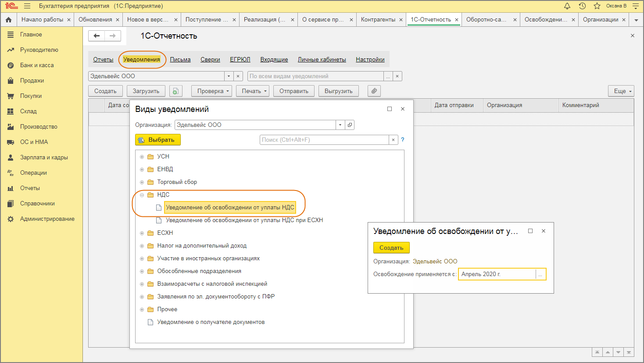Click the notification type filter field
The width and height of the screenshot is (644, 363).
click(x=316, y=76)
